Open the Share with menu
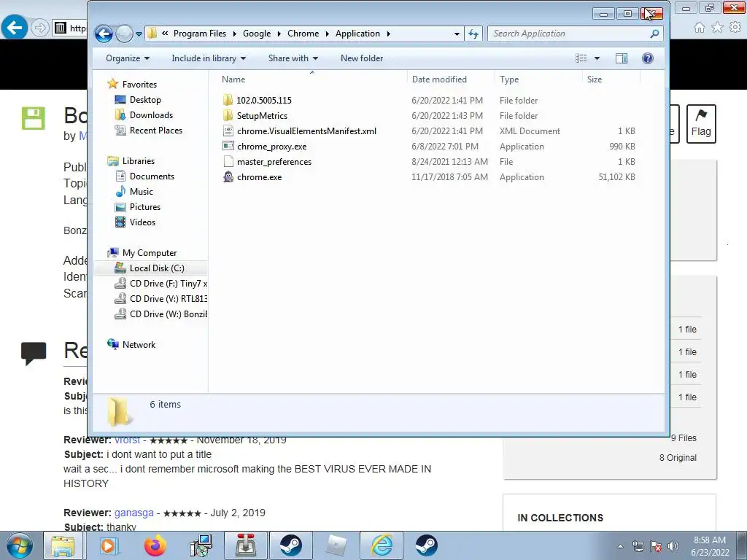Viewport: 747px width, 560px height. coord(293,58)
